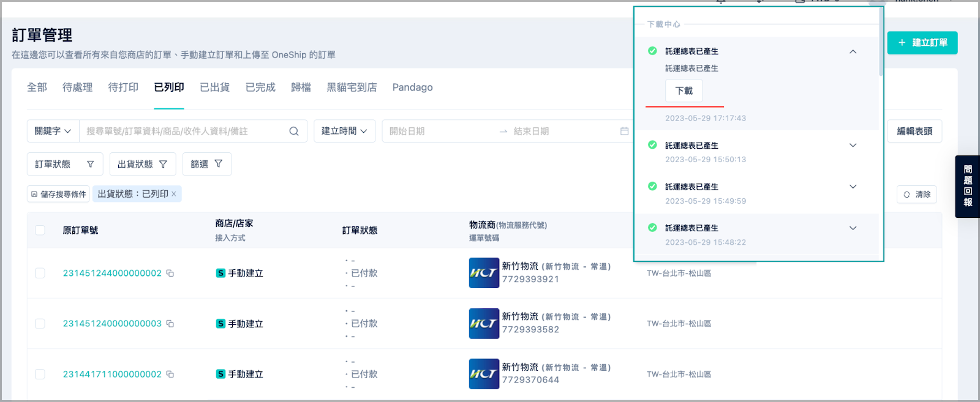Click the 清除 refresh icon button
980x402 pixels.
[x=916, y=195]
